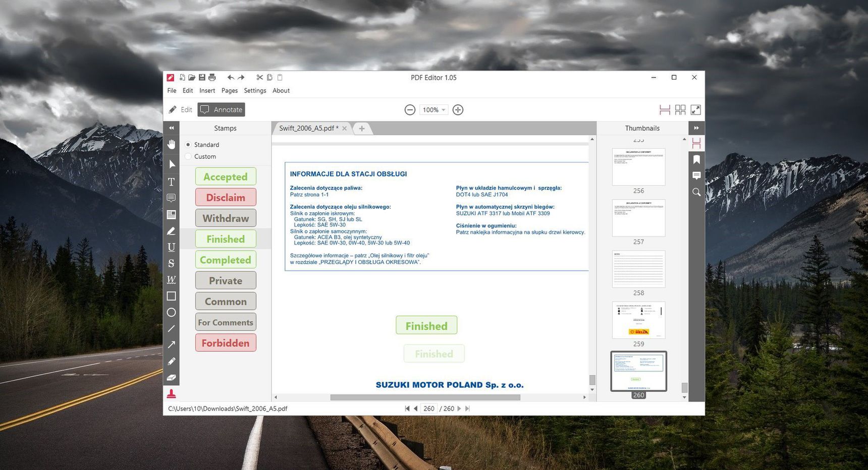
Task: Select the Standard stamps radio button
Action: 188,145
